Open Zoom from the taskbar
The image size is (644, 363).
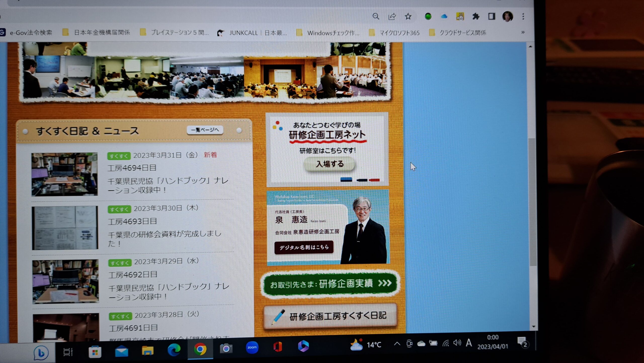pyautogui.click(x=252, y=347)
